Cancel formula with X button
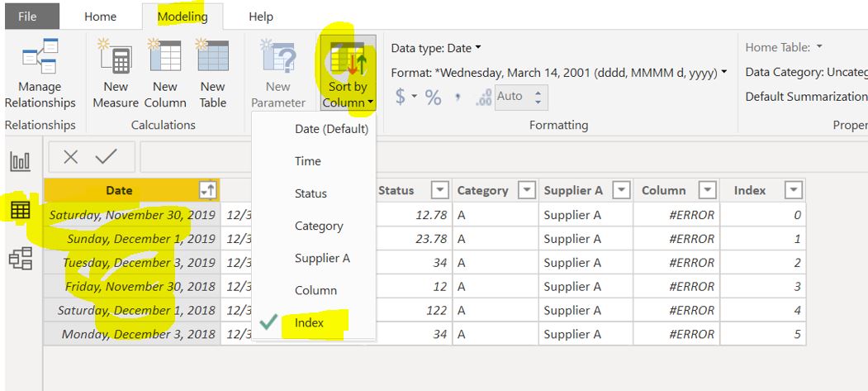 click(70, 157)
